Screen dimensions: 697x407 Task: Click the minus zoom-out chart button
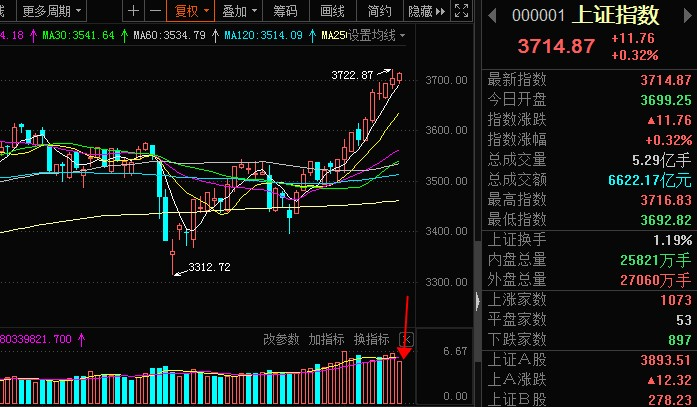point(153,11)
